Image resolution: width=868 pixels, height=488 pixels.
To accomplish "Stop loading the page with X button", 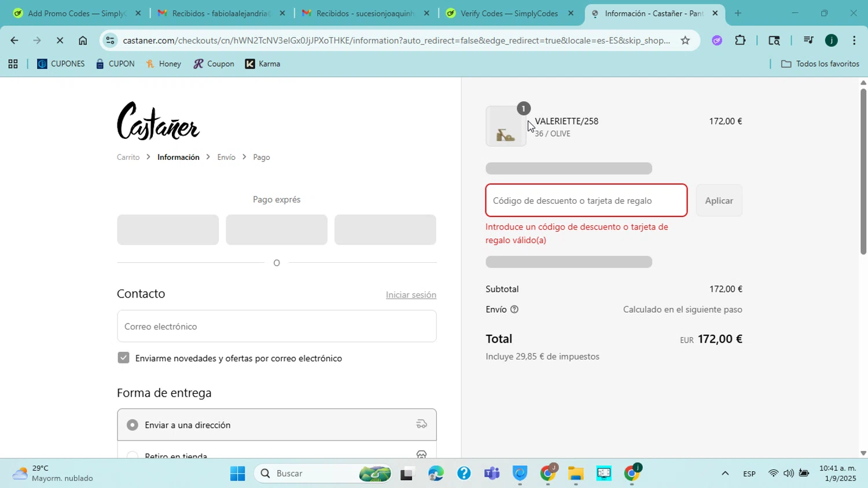I will 60,41.
